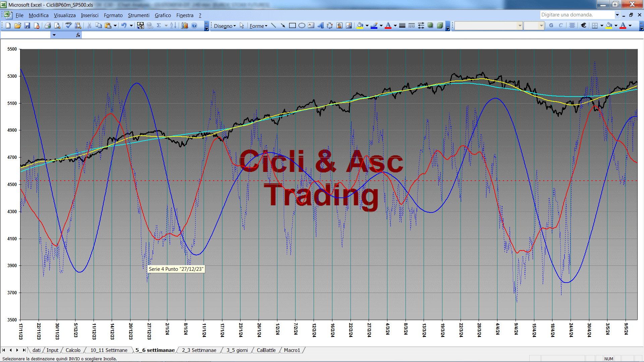Screen dimensions: 644x362
Task: Expand the Disegno menu dropdown
Action: 225,26
